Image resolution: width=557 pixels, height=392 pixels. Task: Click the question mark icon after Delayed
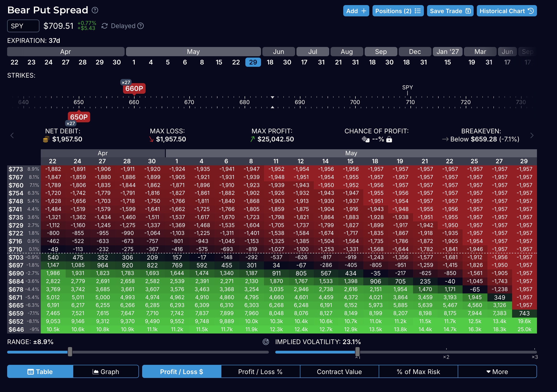pos(141,26)
